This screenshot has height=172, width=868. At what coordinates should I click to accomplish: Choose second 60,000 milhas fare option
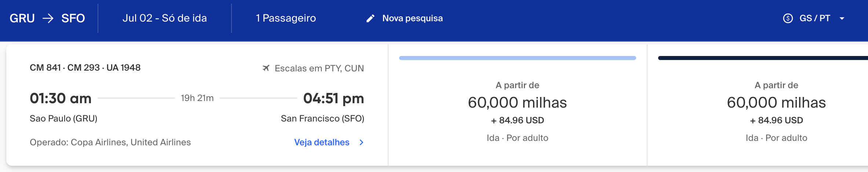click(x=776, y=102)
